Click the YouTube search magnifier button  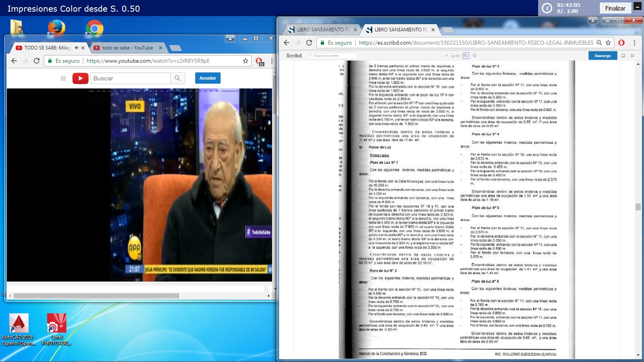tap(178, 78)
